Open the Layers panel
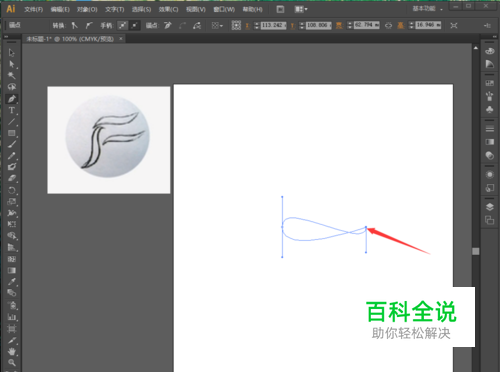Image resolution: width=500 pixels, height=372 pixels. pyautogui.click(x=490, y=207)
